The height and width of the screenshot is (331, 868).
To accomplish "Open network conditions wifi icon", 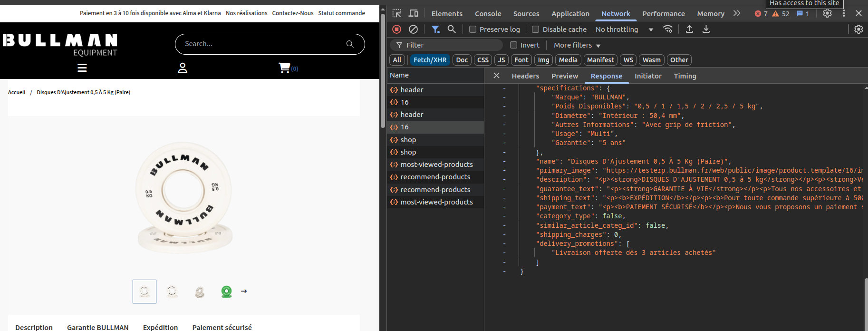I will pos(668,29).
